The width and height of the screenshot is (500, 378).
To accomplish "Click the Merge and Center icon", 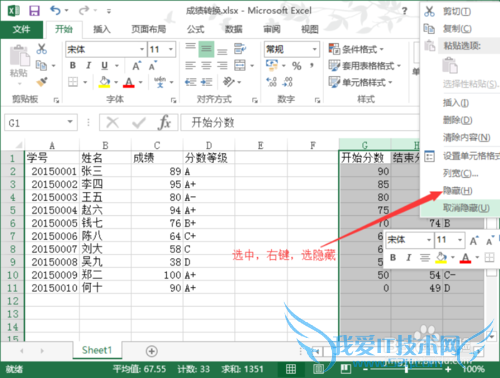I will (x=240, y=65).
